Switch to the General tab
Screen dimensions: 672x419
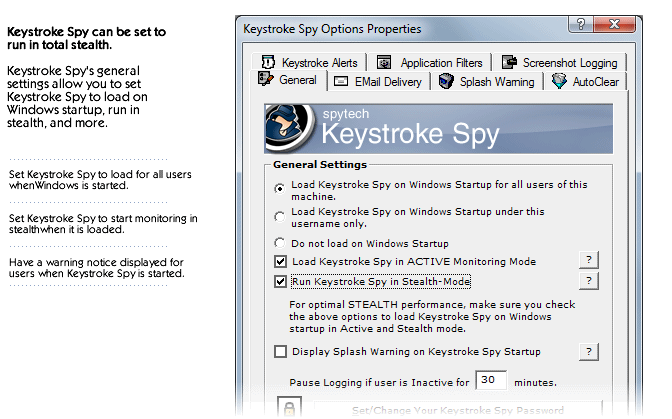pyautogui.click(x=289, y=80)
